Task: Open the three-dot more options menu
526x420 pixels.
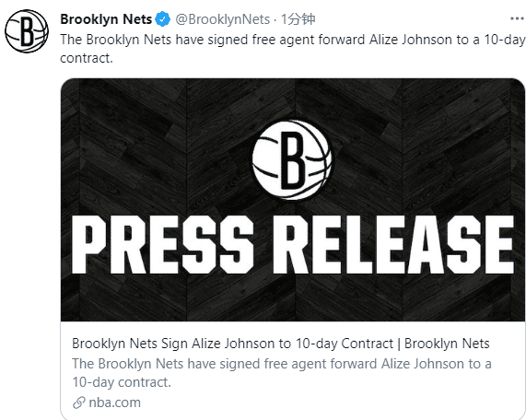Action: point(517,18)
